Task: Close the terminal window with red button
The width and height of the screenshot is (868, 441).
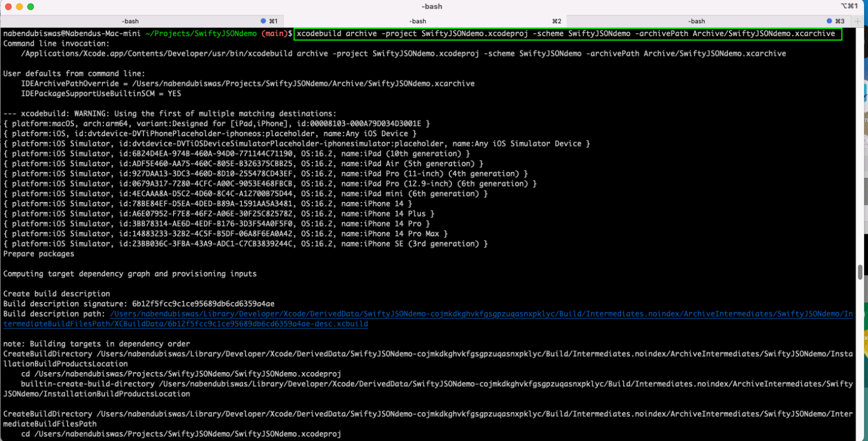Action: pyautogui.click(x=8, y=6)
